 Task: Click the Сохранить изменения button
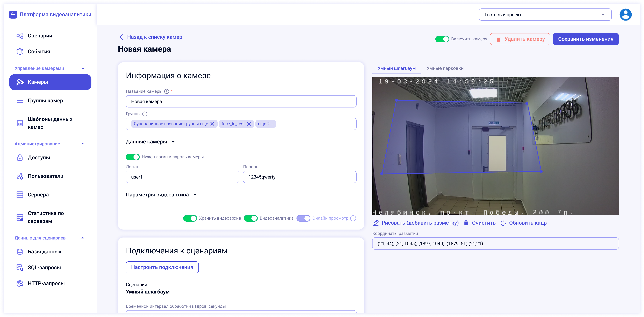[586, 39]
